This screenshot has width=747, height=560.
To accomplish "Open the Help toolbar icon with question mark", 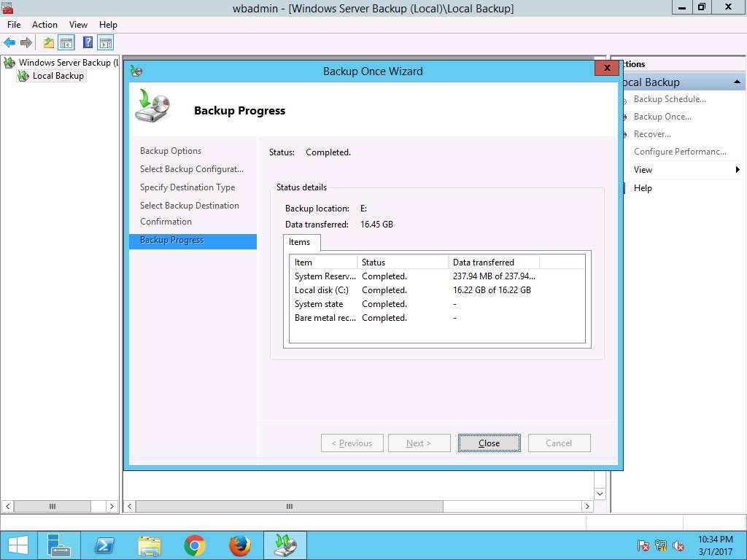I will tap(88, 43).
